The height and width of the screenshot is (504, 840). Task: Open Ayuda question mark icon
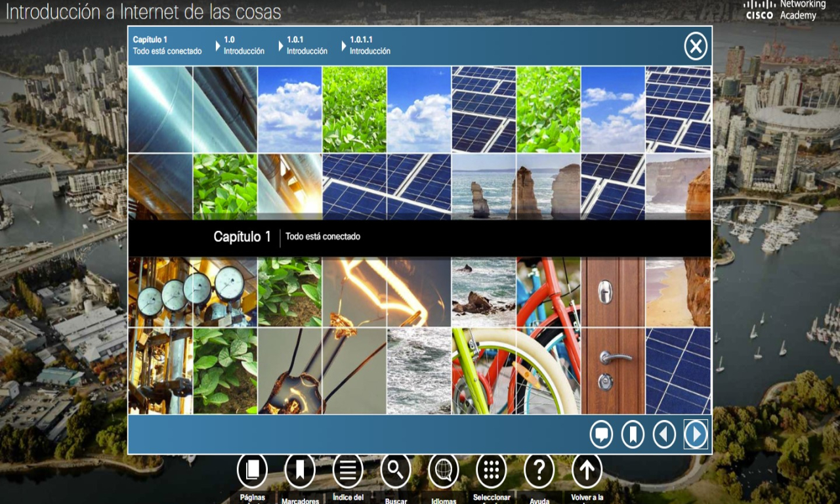pos(539,470)
